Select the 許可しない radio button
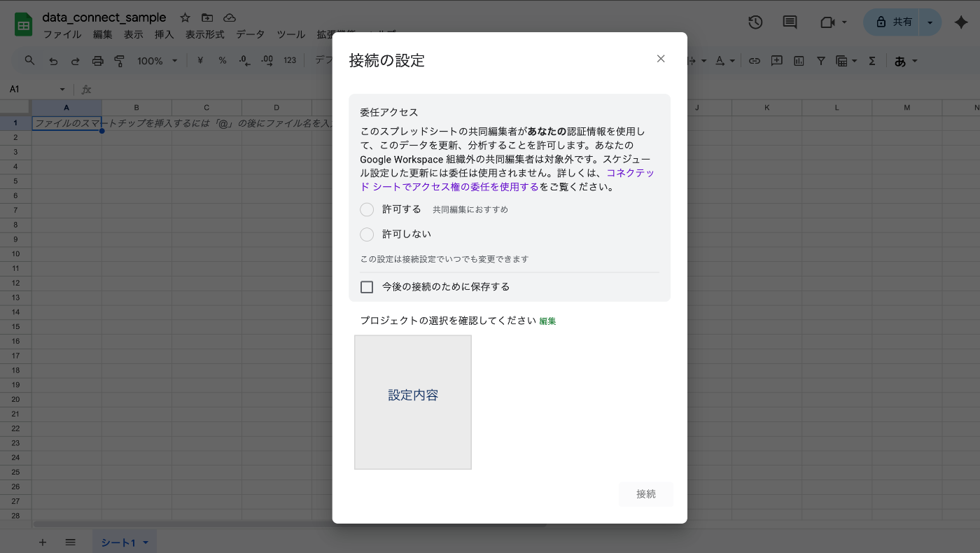Screen dimensions: 980x553 [367, 234]
